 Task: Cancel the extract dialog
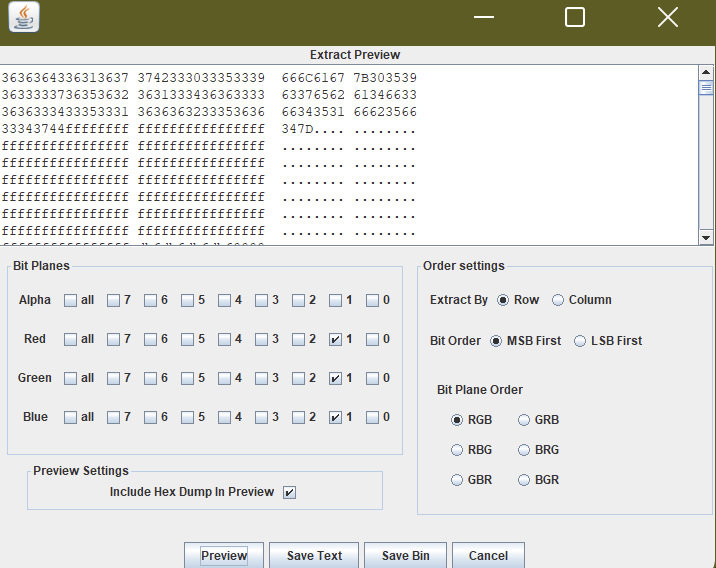tap(488, 555)
